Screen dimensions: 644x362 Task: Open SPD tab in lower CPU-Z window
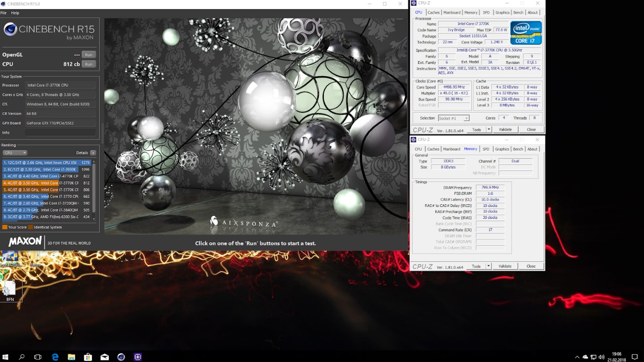coord(486,149)
